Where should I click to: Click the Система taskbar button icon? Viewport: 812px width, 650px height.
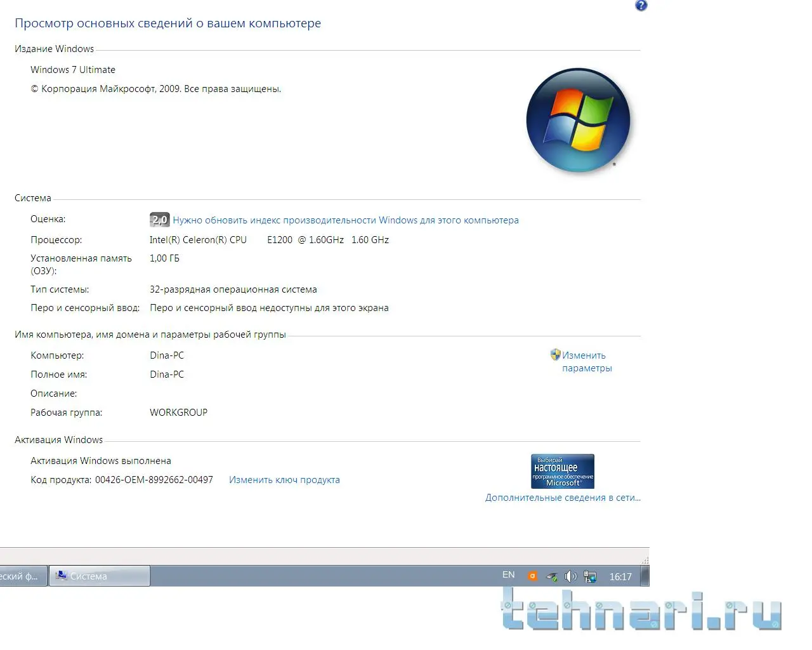[61, 576]
